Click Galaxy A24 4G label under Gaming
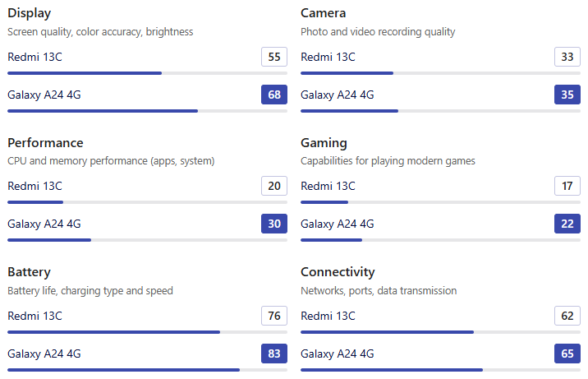The height and width of the screenshot is (379, 588). [338, 224]
